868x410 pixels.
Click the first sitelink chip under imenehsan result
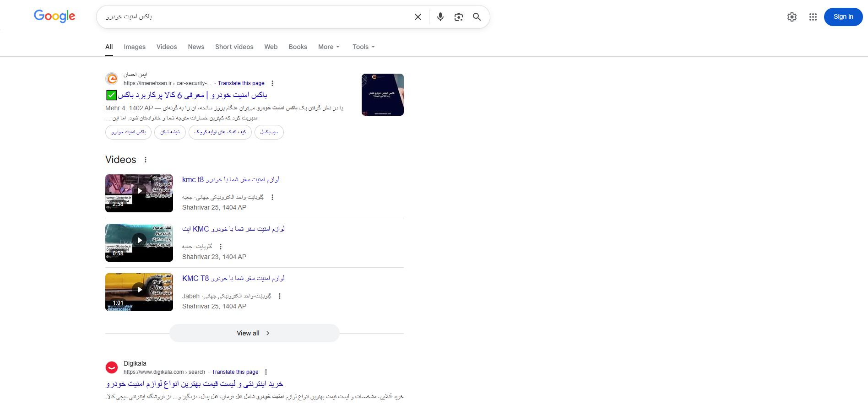pyautogui.click(x=129, y=132)
